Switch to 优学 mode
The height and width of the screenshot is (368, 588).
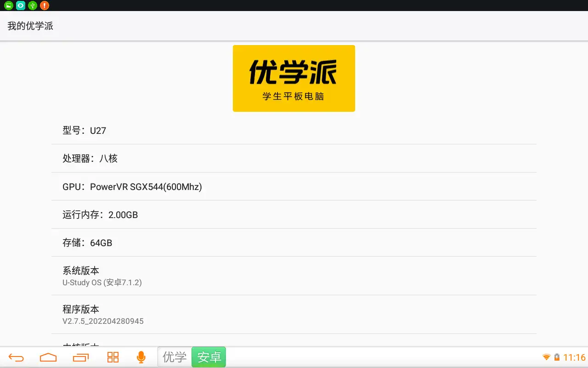pyautogui.click(x=175, y=357)
